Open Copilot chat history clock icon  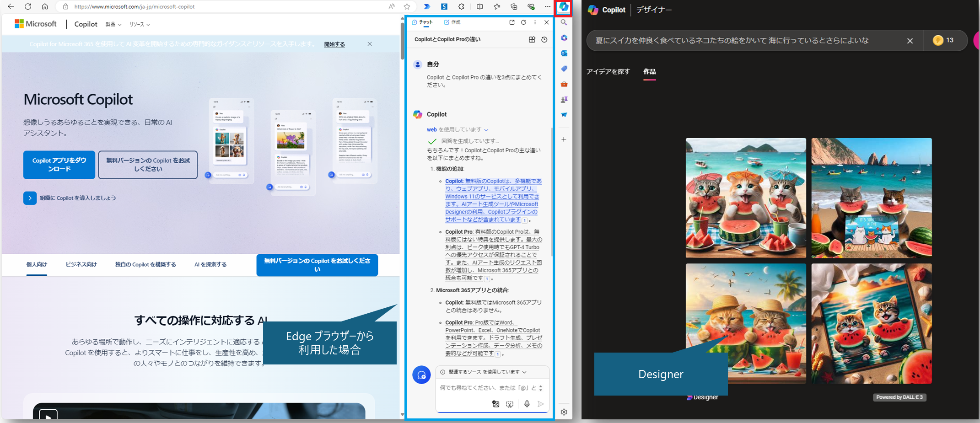click(544, 40)
